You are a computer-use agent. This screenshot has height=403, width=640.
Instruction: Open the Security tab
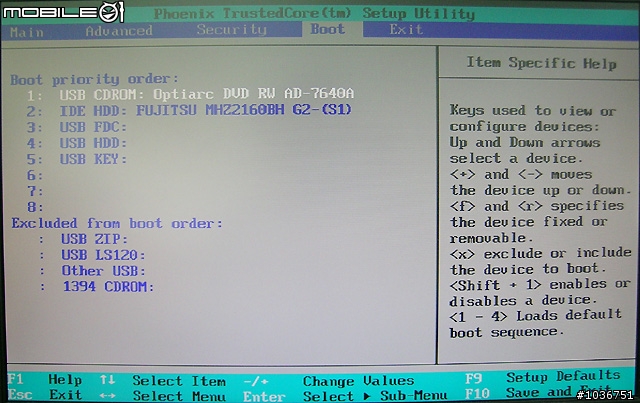[231, 29]
